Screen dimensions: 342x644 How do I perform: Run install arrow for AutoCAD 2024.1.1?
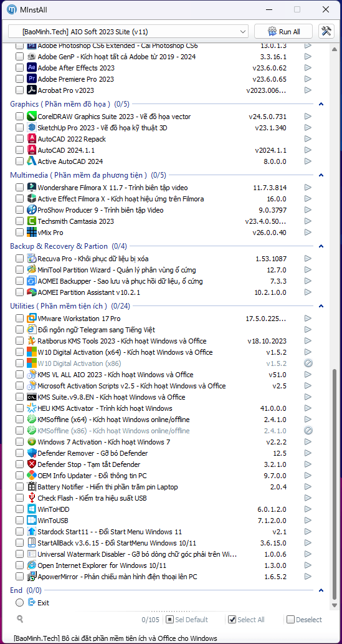click(x=308, y=150)
